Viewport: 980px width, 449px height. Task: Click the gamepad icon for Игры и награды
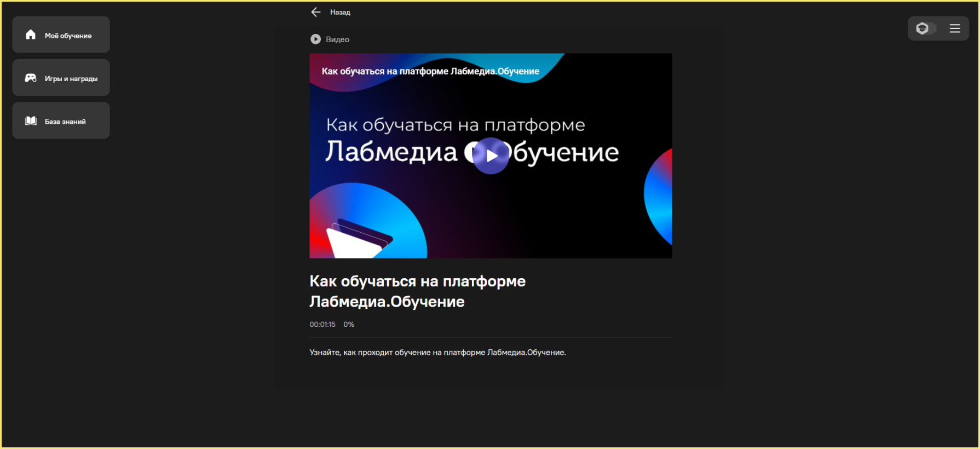tap(31, 78)
